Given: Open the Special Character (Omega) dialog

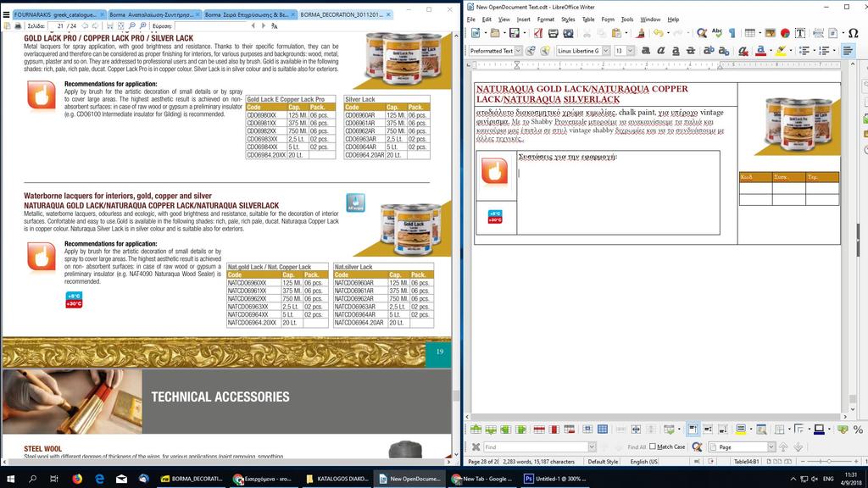Looking at the screenshot, I should pos(853,33).
